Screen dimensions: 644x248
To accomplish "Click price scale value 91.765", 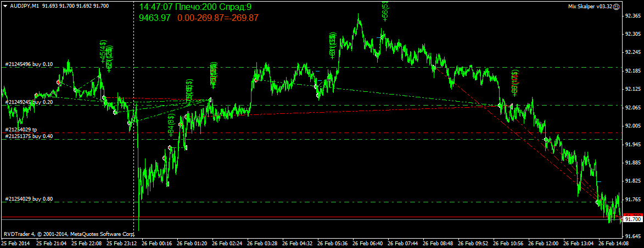I will point(632,200).
